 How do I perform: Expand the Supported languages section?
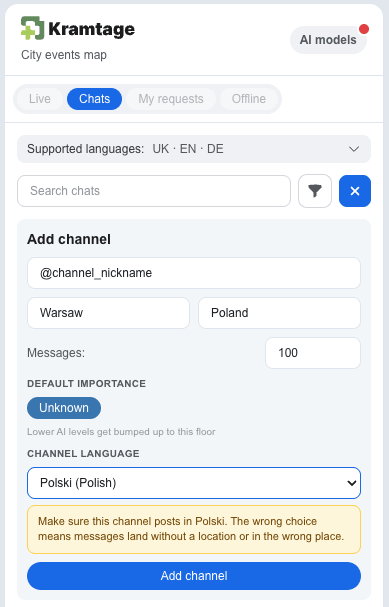pyautogui.click(x=194, y=149)
